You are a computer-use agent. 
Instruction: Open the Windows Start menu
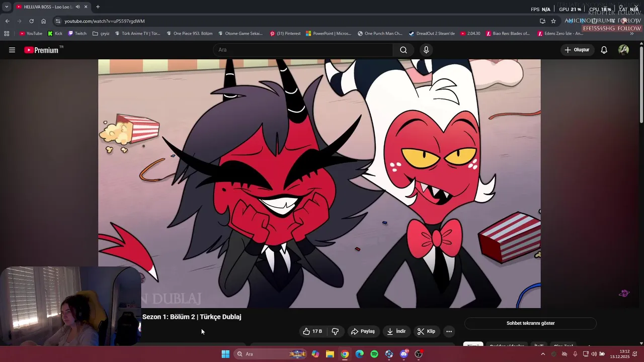point(225,354)
